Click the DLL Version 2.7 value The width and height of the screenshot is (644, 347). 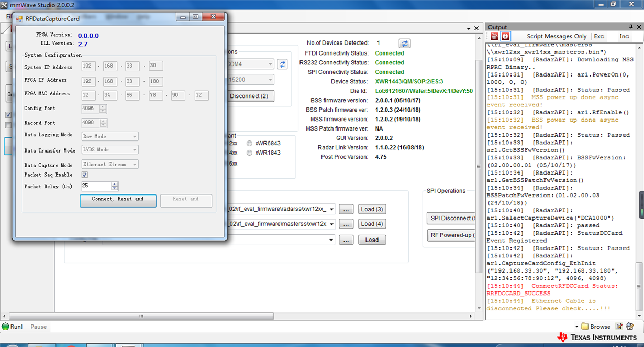coord(83,44)
